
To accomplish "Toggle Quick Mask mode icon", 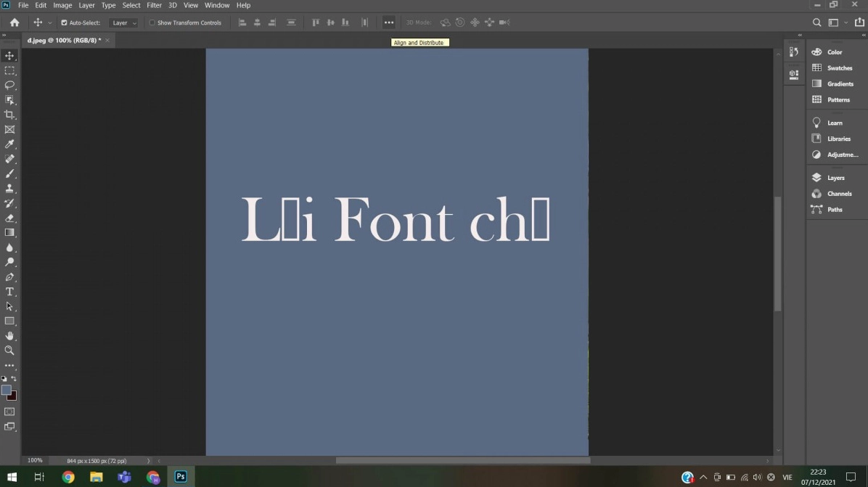I will tap(9, 412).
